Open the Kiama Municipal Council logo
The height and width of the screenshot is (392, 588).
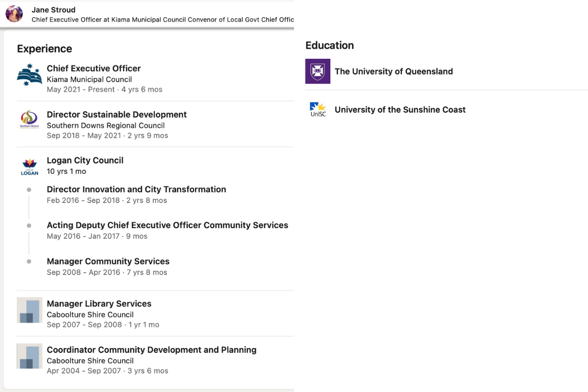[29, 75]
